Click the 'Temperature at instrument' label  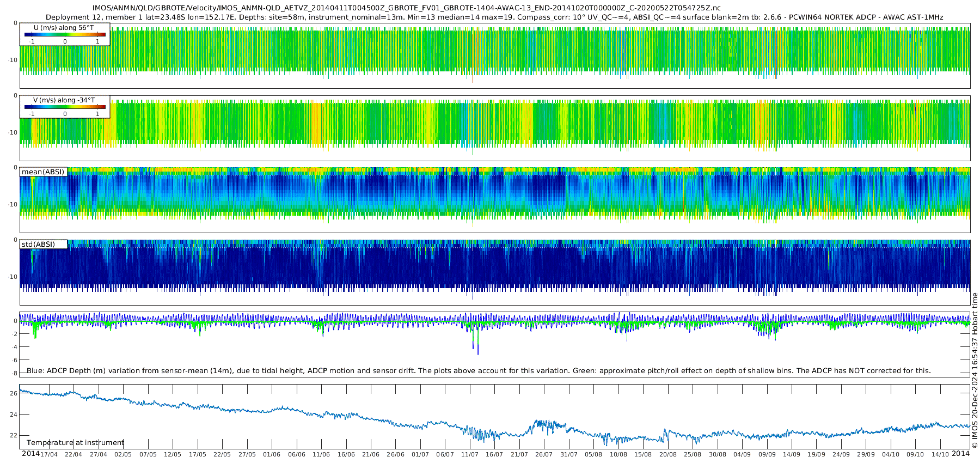pyautogui.click(x=75, y=443)
